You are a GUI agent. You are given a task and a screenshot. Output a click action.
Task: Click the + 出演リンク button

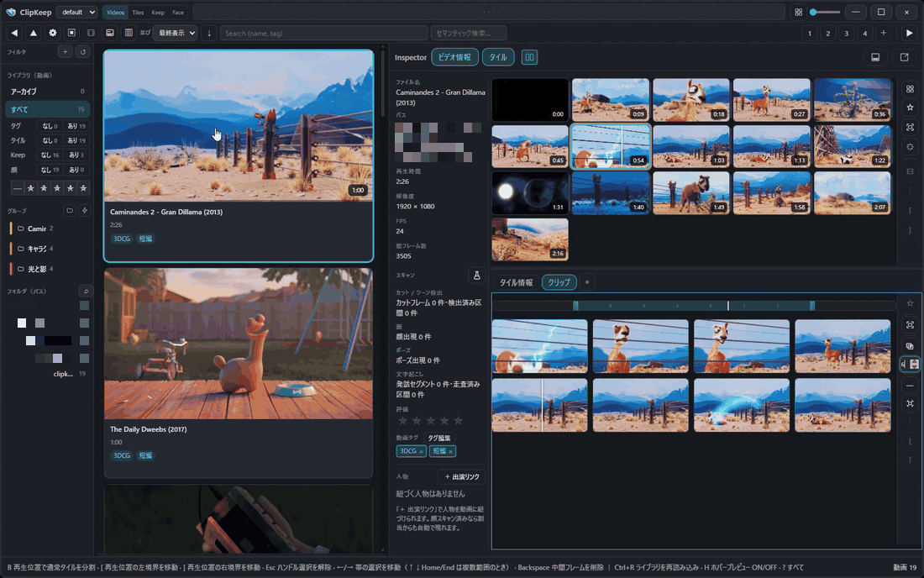point(462,476)
